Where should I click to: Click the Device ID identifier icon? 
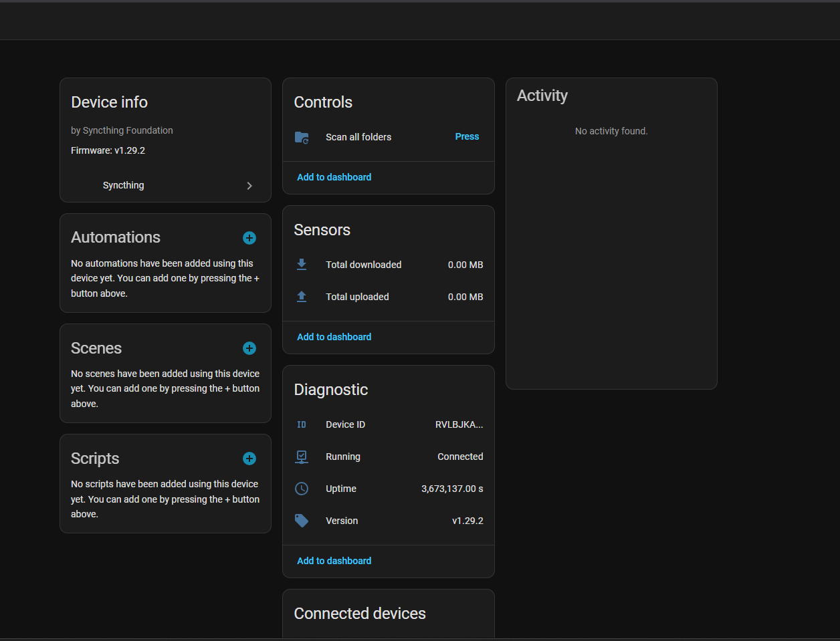pyautogui.click(x=302, y=424)
